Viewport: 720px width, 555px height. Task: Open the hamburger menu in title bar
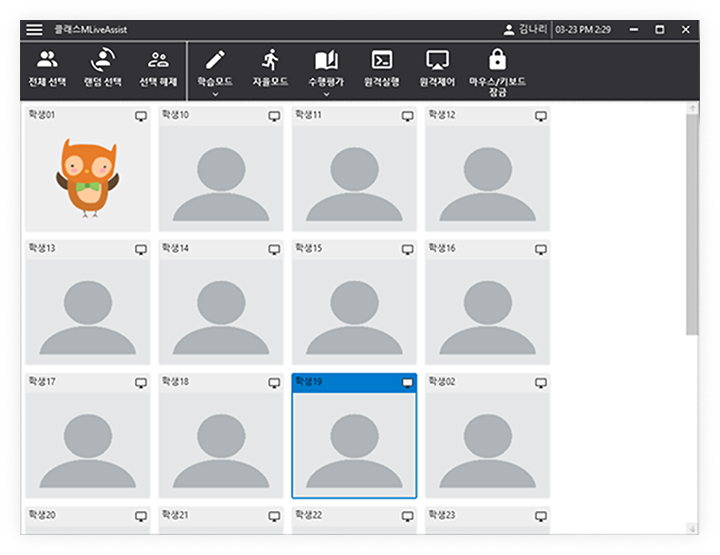tap(35, 30)
